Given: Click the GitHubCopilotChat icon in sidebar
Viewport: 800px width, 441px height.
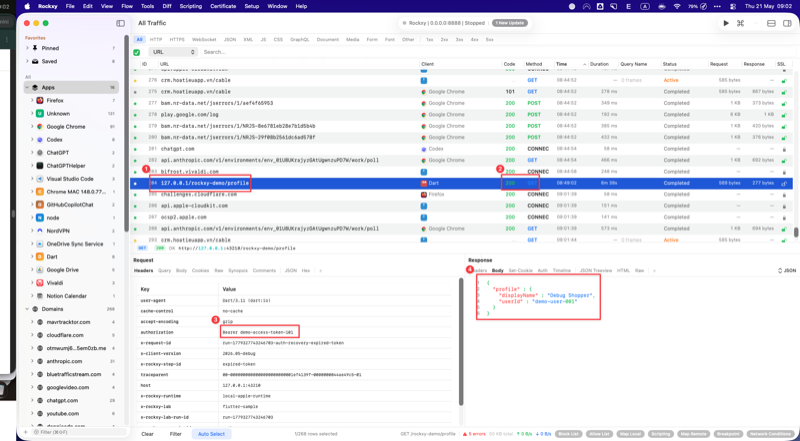Looking at the screenshot, I should [40, 205].
